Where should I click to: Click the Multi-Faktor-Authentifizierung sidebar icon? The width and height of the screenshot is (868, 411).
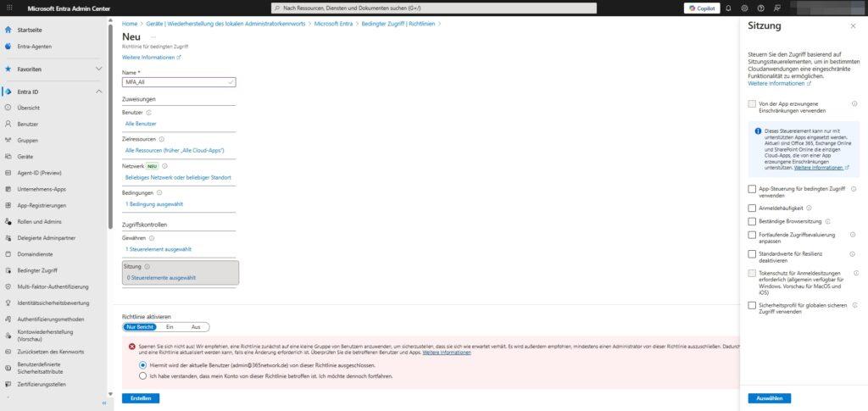coord(8,287)
